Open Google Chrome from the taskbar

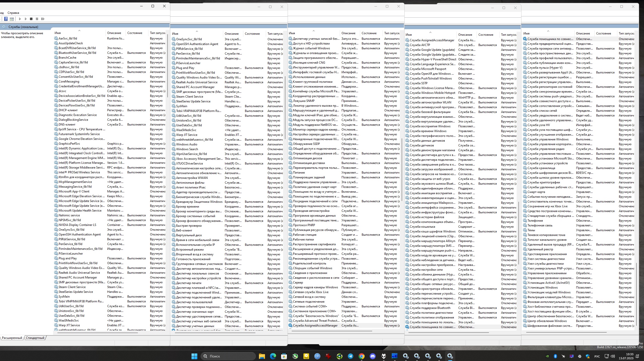361,356
